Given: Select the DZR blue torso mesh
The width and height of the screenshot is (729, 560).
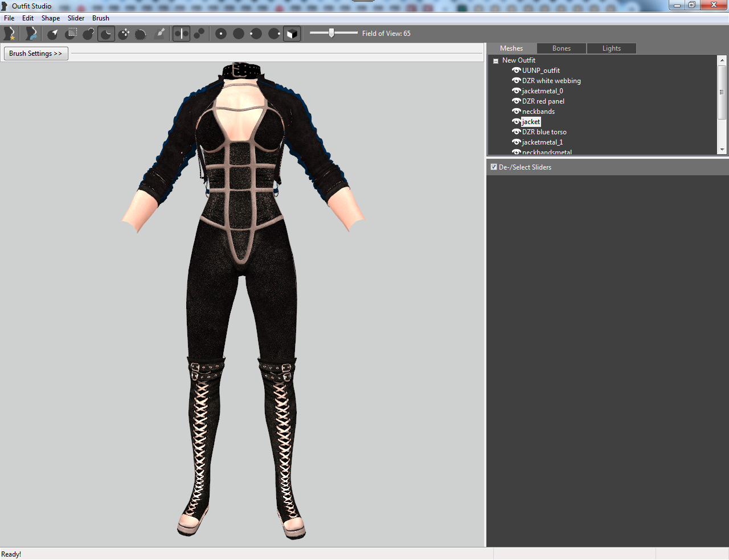Looking at the screenshot, I should click(544, 132).
